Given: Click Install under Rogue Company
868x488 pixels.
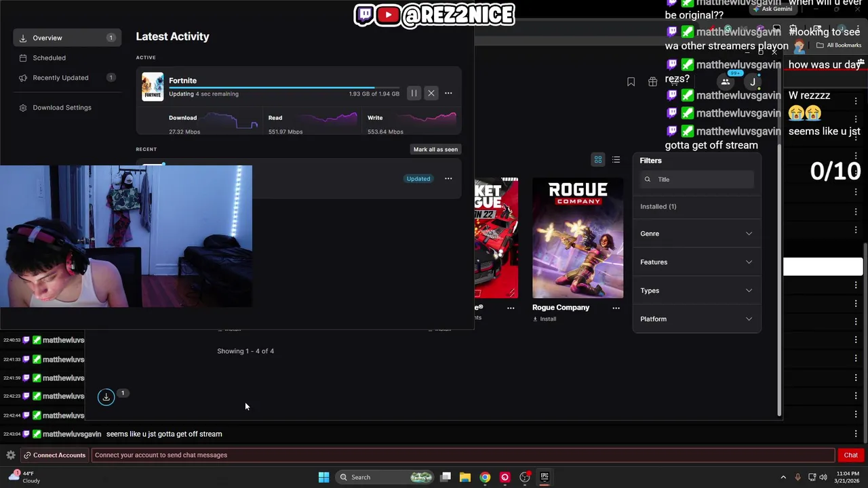Looking at the screenshot, I should [544, 319].
